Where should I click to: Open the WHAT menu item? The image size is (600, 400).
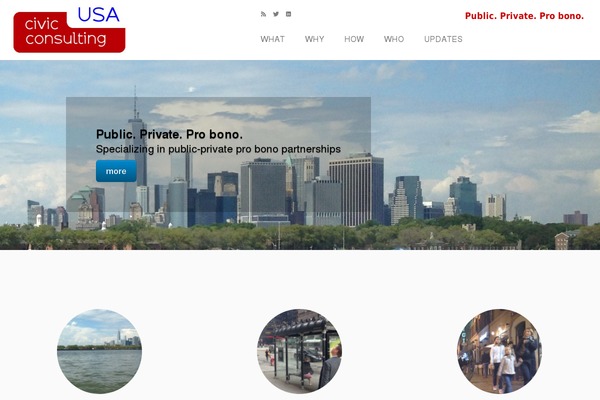(x=272, y=39)
